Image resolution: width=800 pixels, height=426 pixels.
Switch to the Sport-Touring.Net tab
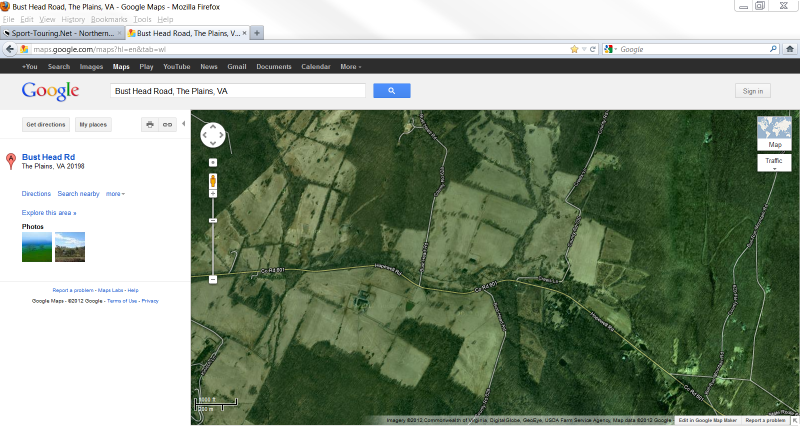(62, 33)
